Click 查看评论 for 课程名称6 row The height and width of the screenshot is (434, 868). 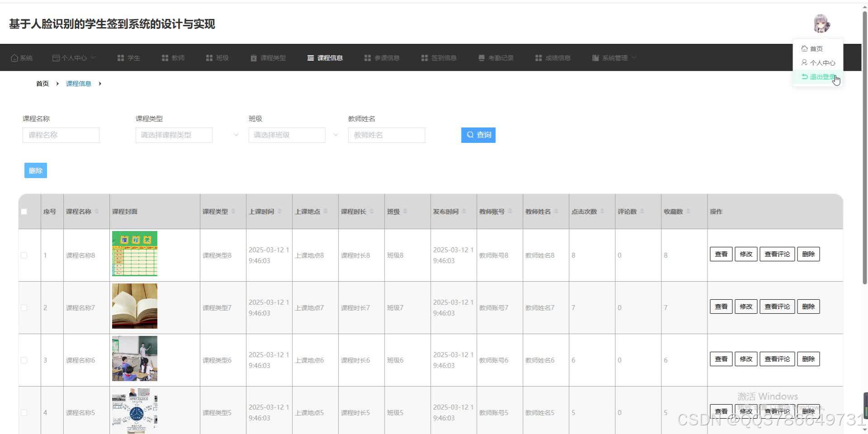pyautogui.click(x=777, y=359)
